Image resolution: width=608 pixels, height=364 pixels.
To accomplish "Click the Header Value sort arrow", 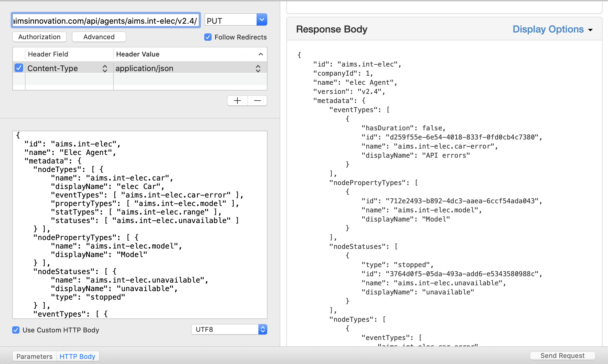I will [261, 54].
